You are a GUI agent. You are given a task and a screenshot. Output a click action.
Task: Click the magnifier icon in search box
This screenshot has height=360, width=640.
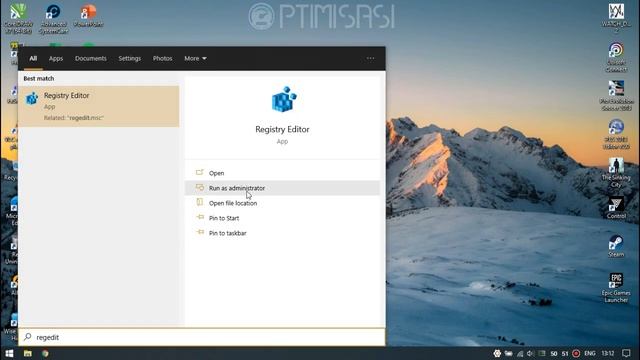pos(28,337)
